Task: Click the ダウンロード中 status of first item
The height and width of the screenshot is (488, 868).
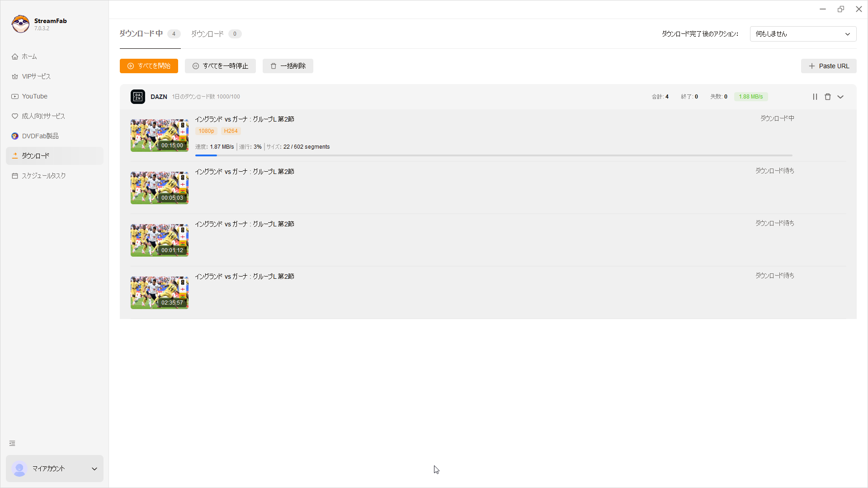Action: [x=777, y=118]
